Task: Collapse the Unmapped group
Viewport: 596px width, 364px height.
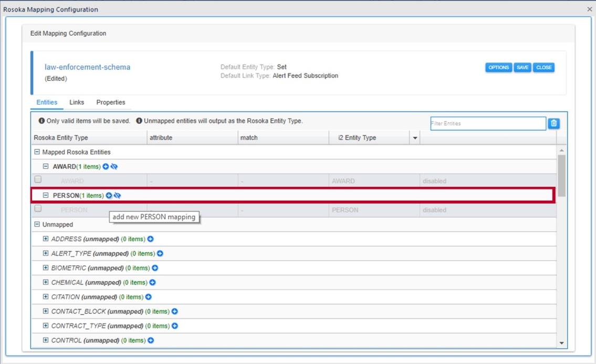Action: (37, 224)
